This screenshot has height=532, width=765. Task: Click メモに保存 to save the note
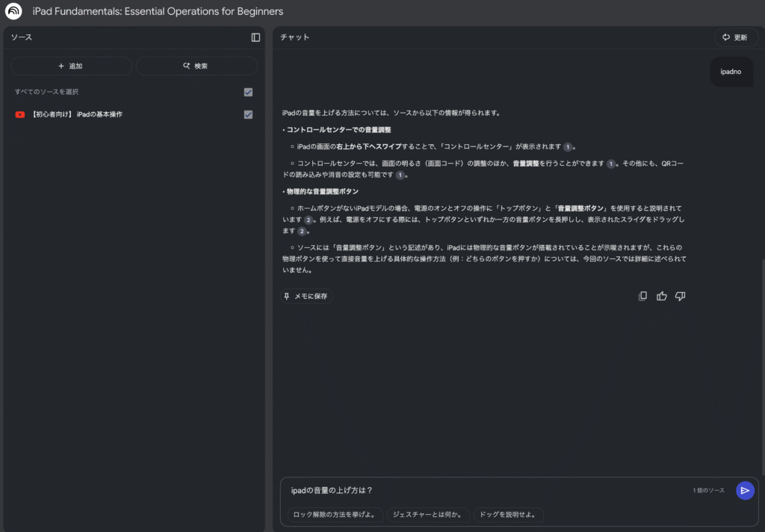[306, 296]
